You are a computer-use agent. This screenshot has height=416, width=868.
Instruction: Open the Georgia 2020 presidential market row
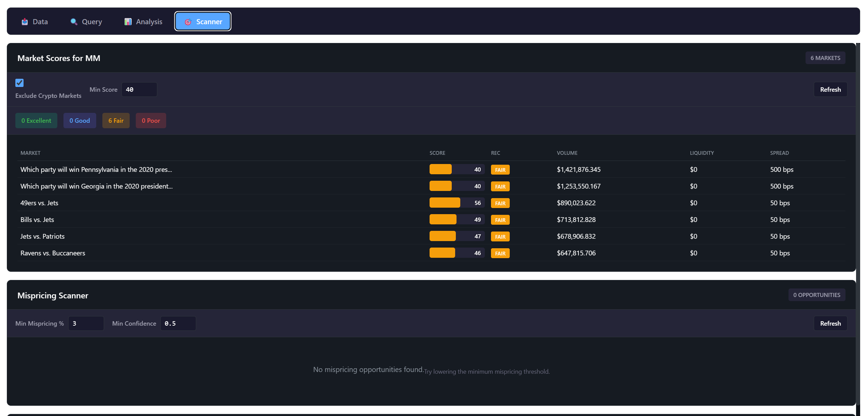431,186
